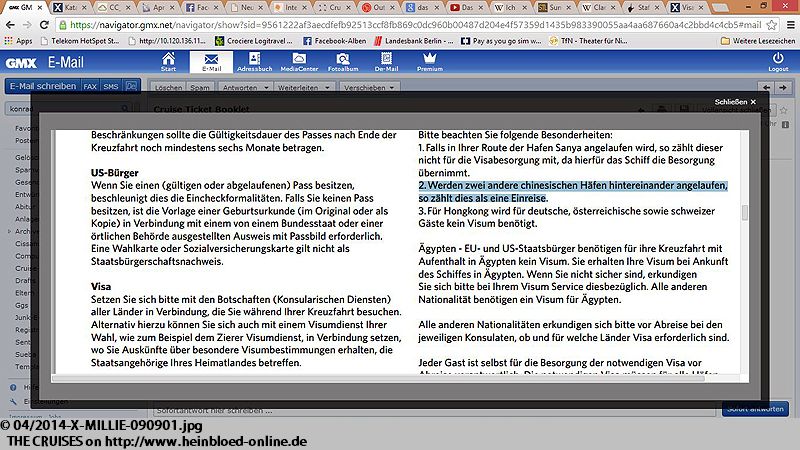Open the Chrome hamburger menu

[790, 24]
